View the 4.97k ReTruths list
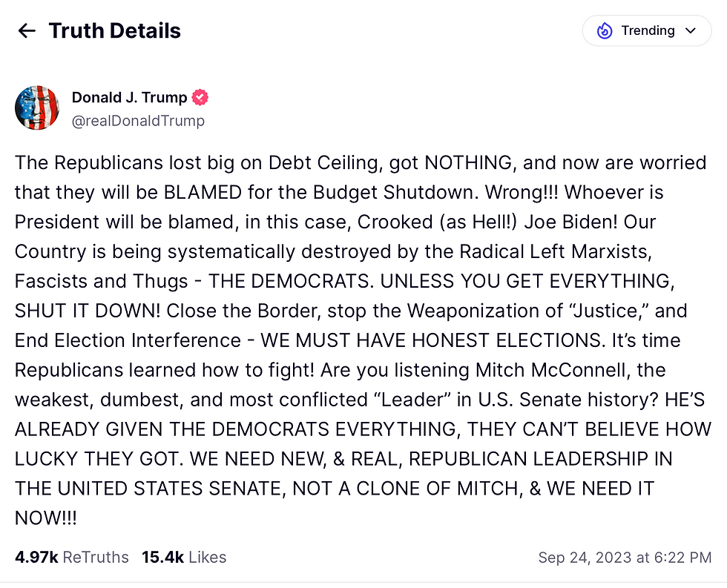This screenshot has width=727, height=588. (72, 557)
